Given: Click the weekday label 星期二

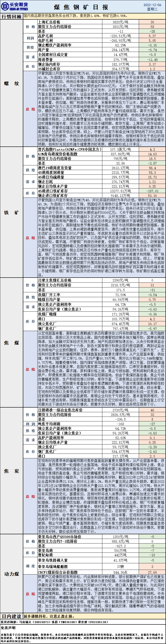Looking at the screenshot, I should coord(152,9).
